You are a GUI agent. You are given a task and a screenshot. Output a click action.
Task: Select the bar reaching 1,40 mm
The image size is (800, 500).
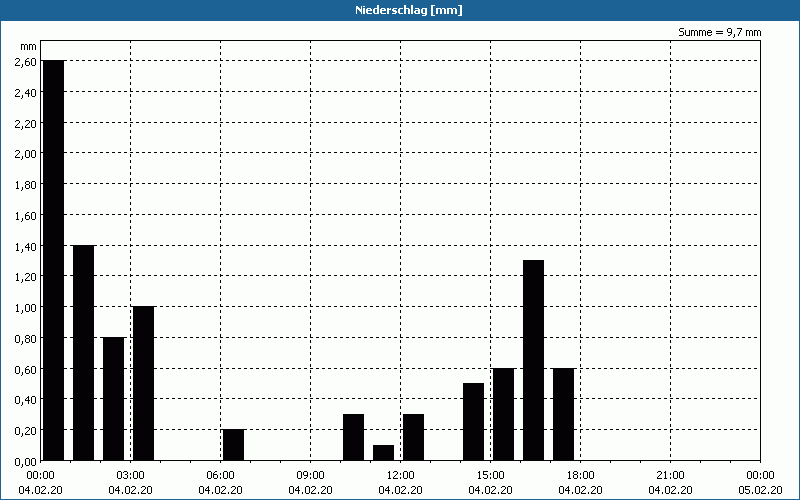coord(84,353)
